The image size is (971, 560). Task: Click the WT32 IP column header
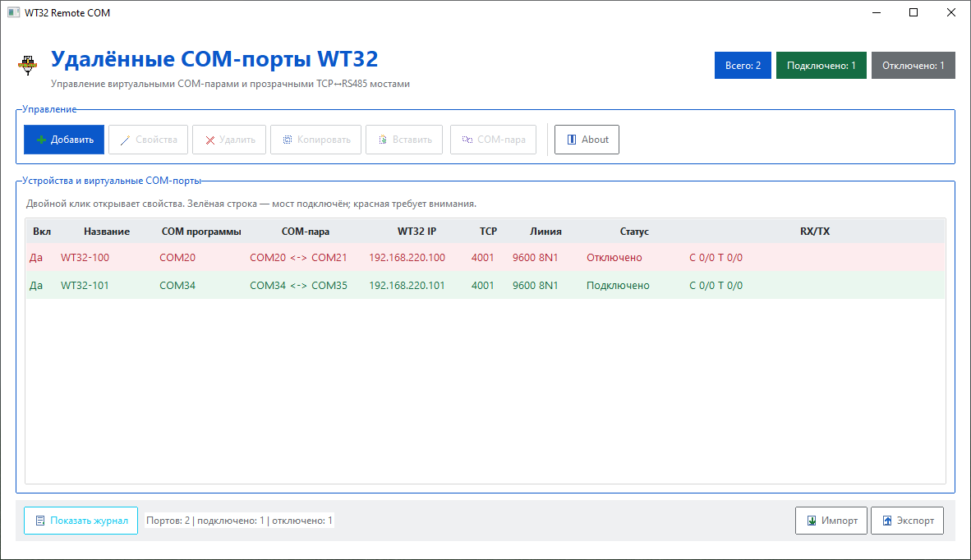point(416,232)
